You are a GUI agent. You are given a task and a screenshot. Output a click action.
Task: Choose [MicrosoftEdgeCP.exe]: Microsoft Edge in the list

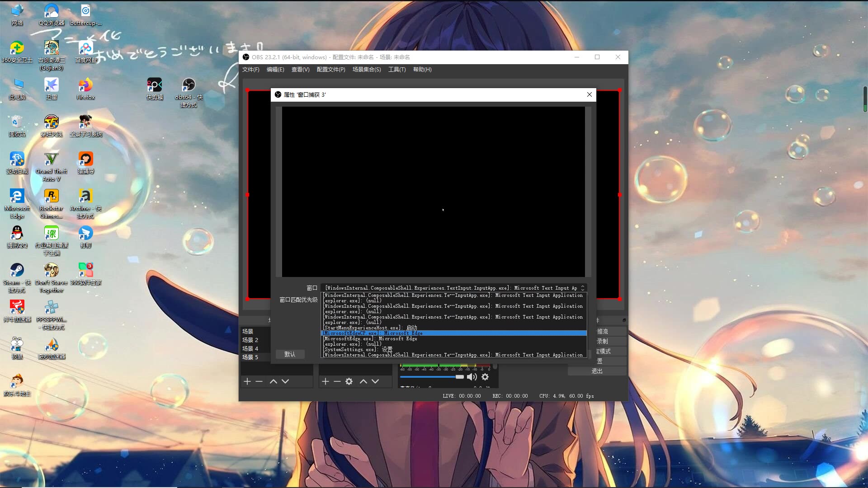[454, 333]
